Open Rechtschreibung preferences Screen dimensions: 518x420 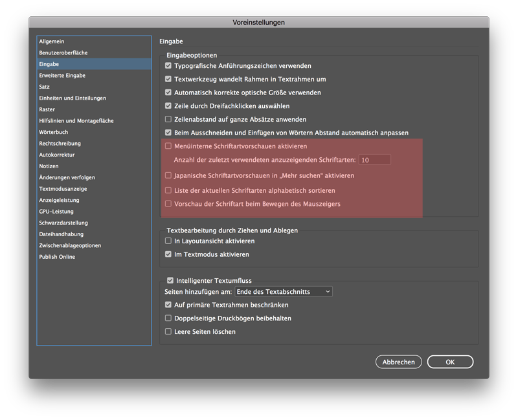pos(94,143)
